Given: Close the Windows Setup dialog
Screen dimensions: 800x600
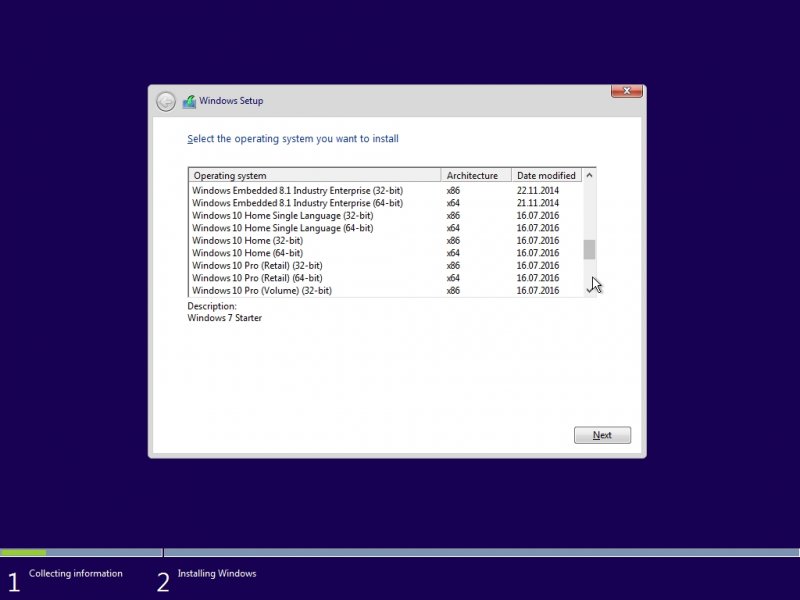Looking at the screenshot, I should point(627,91).
